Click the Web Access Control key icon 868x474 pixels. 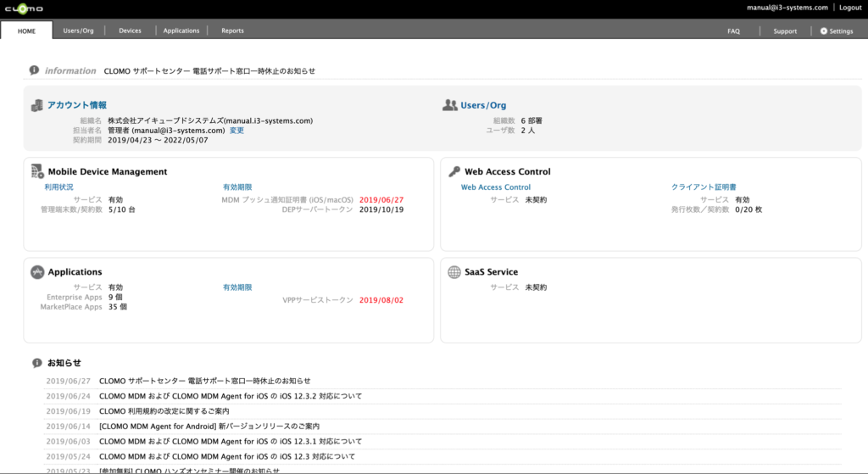pyautogui.click(x=454, y=171)
